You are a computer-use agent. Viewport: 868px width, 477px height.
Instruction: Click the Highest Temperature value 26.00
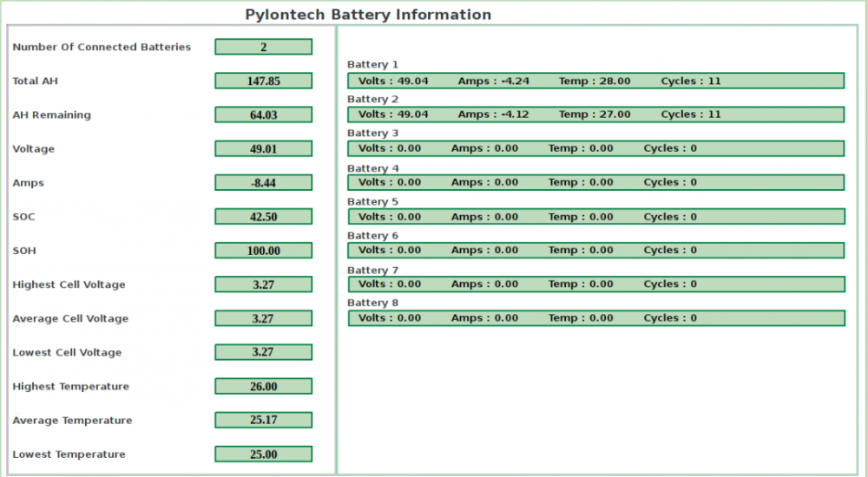point(264,386)
